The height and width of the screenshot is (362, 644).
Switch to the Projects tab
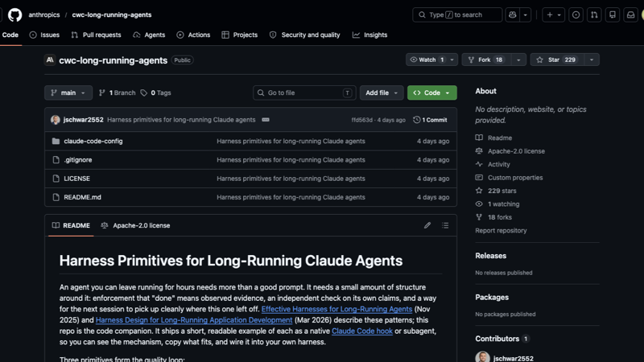[239, 35]
